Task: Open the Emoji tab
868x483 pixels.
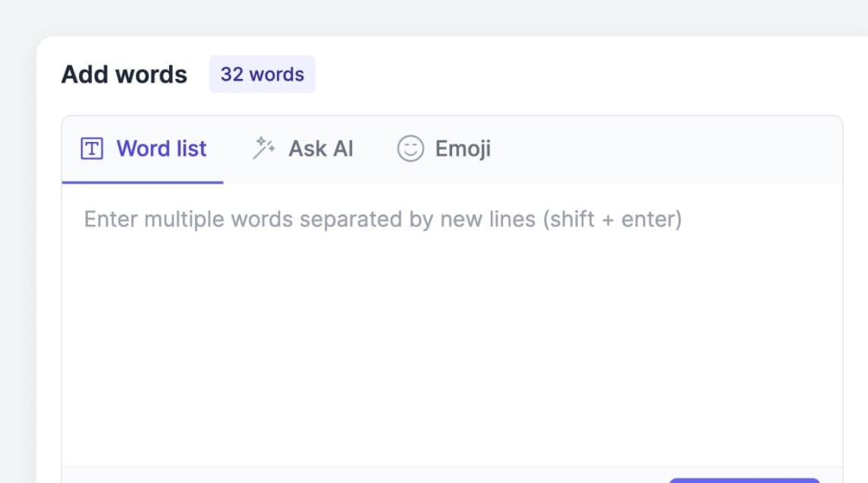Action: click(444, 149)
